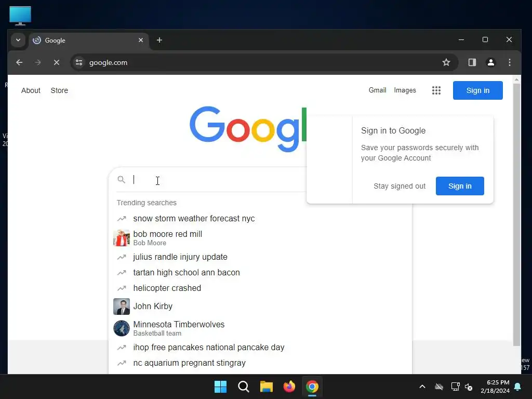
Task: Open clock showing 6:25 PM
Action: click(x=495, y=387)
